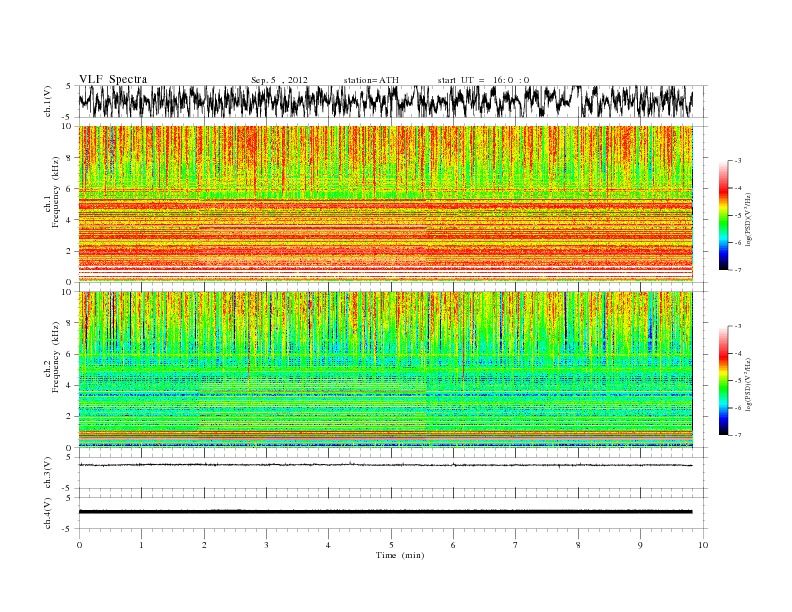Select the "Time (min)" axis label
792x612 pixels.
(400, 555)
